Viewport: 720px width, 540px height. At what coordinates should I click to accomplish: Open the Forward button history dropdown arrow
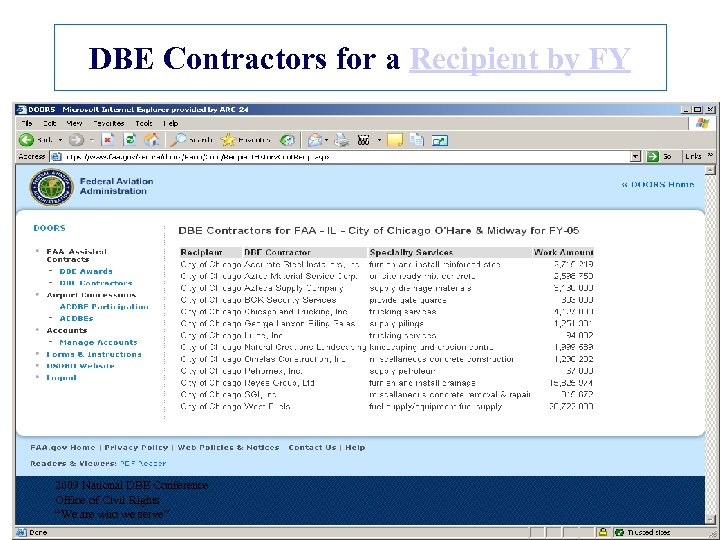92,140
